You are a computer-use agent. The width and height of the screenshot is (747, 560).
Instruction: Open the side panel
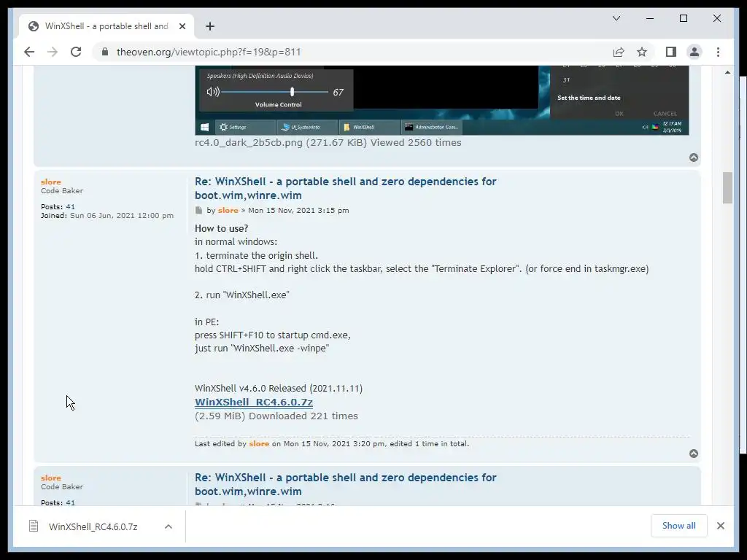tap(671, 52)
